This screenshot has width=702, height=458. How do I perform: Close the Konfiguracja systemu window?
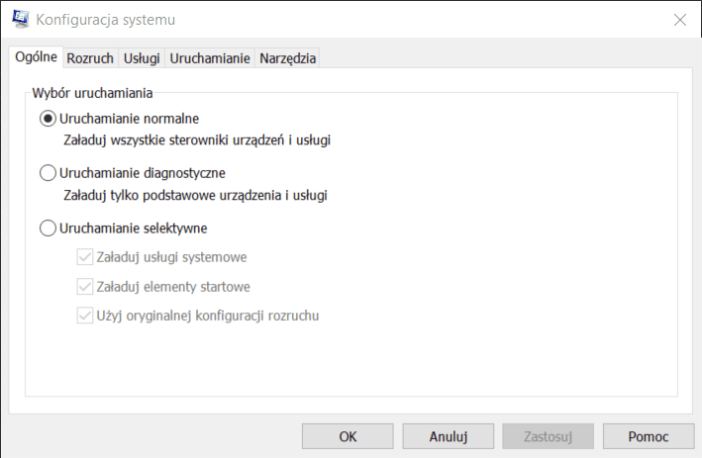[x=680, y=20]
